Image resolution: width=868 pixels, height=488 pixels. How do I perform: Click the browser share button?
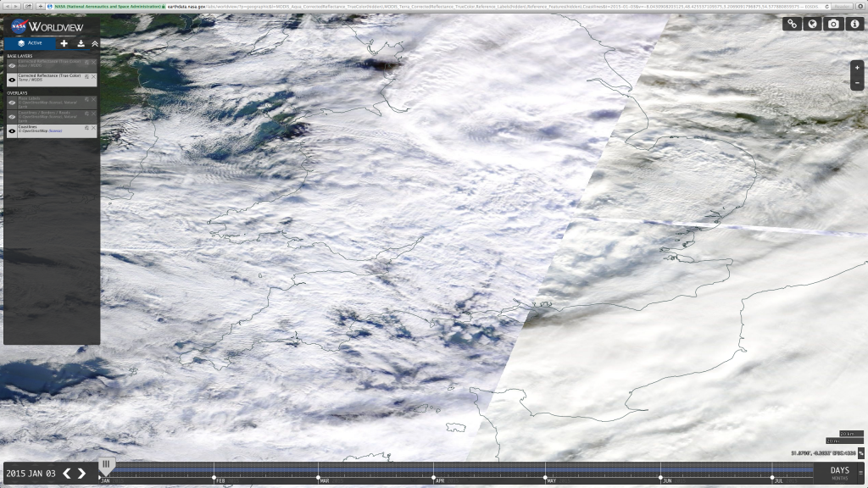point(28,7)
